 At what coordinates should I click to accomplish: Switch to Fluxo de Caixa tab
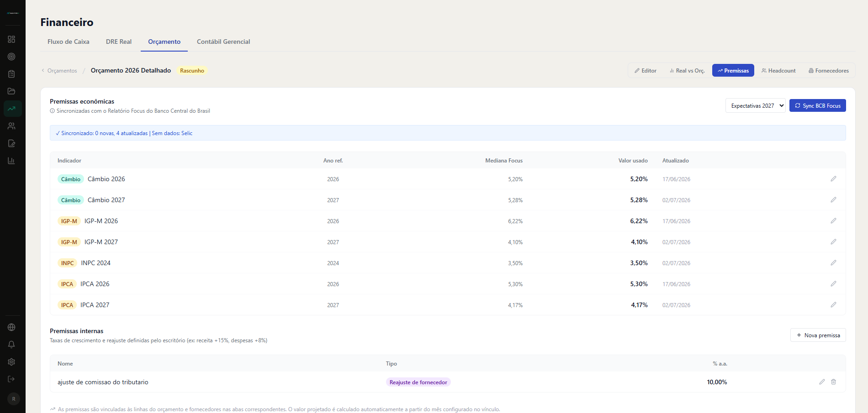tap(69, 42)
